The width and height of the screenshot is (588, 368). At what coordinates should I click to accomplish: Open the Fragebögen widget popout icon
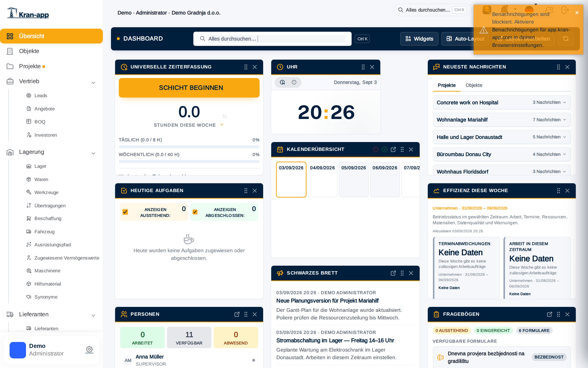coord(550,314)
